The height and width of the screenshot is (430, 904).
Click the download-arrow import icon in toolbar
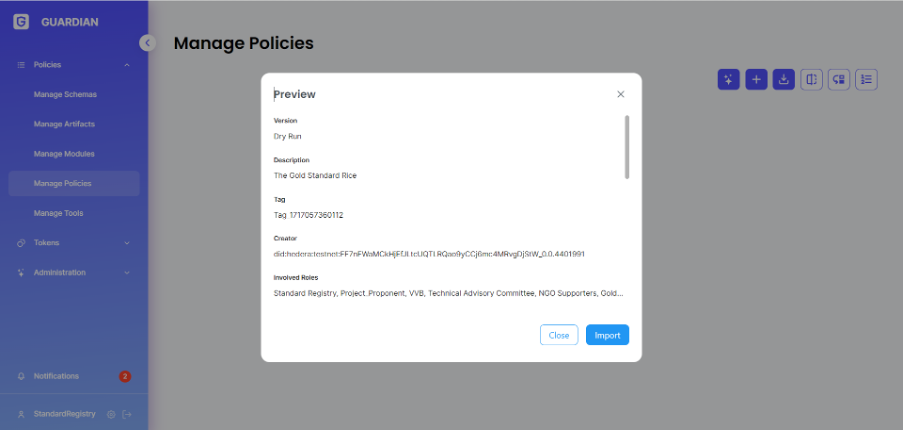[x=784, y=79]
